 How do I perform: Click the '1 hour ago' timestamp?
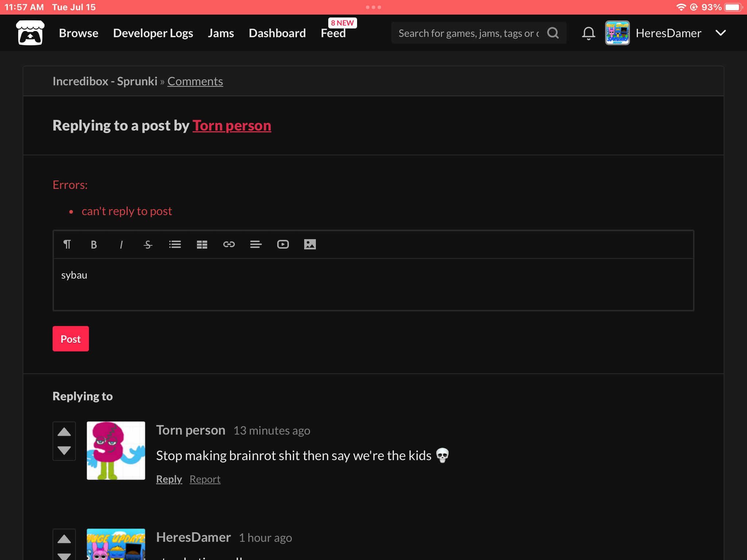tap(266, 538)
